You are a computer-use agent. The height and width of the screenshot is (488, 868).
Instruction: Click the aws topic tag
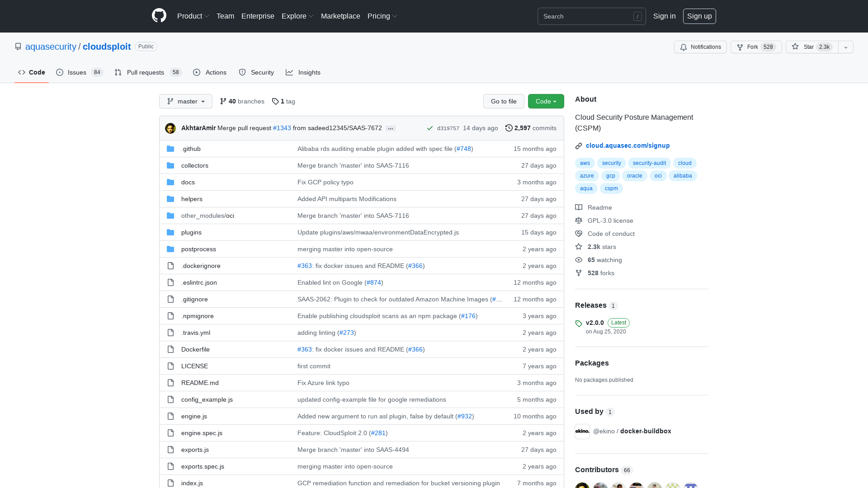tap(585, 163)
